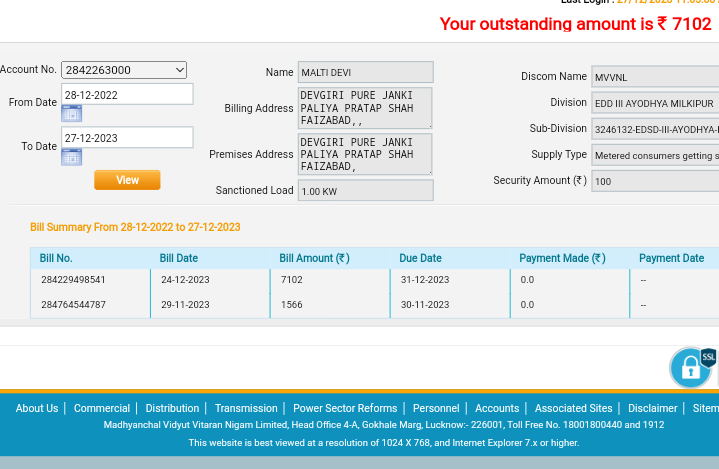Open Disclaimer footer link

pos(653,408)
